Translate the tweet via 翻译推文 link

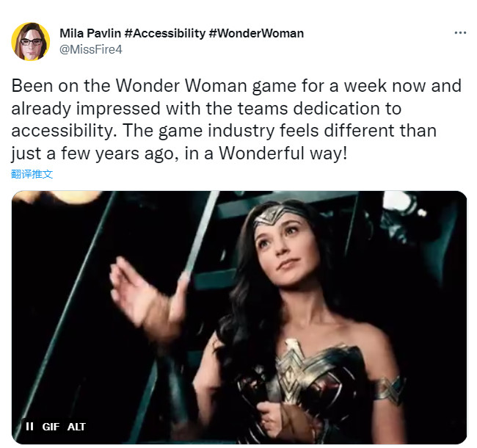(32, 174)
